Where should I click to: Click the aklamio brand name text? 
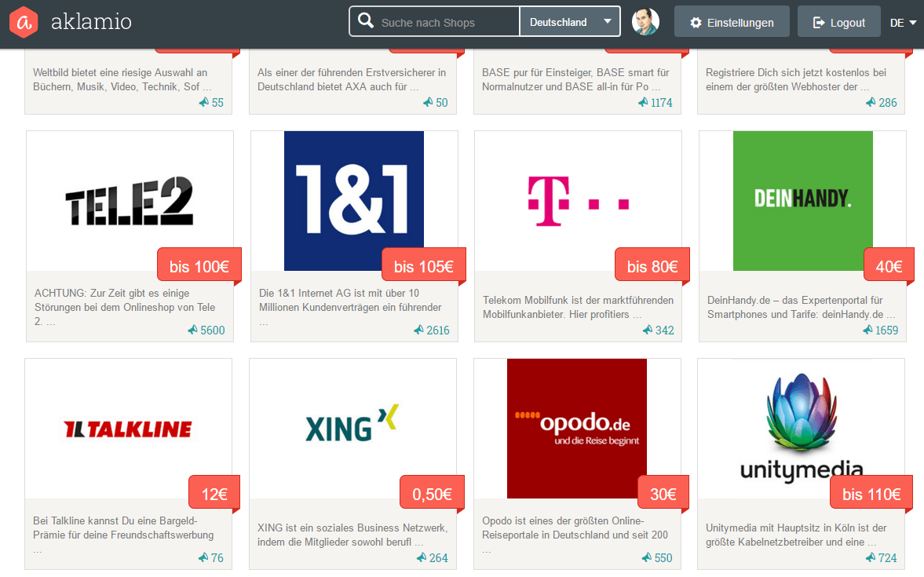91,22
